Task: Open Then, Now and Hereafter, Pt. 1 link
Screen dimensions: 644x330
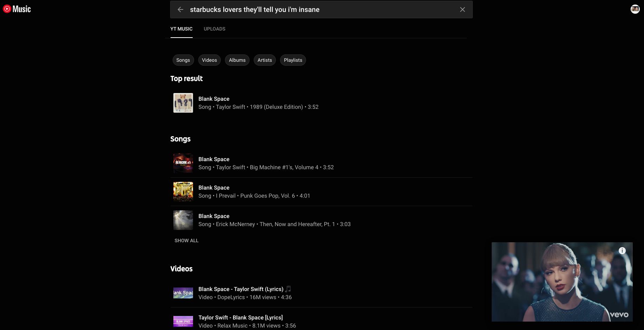Action: 297,224
